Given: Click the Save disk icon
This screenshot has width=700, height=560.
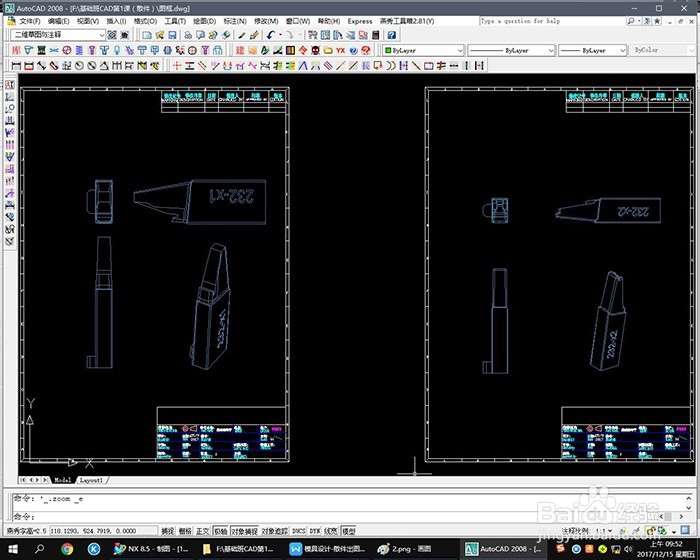Looking at the screenshot, I should 172,35.
